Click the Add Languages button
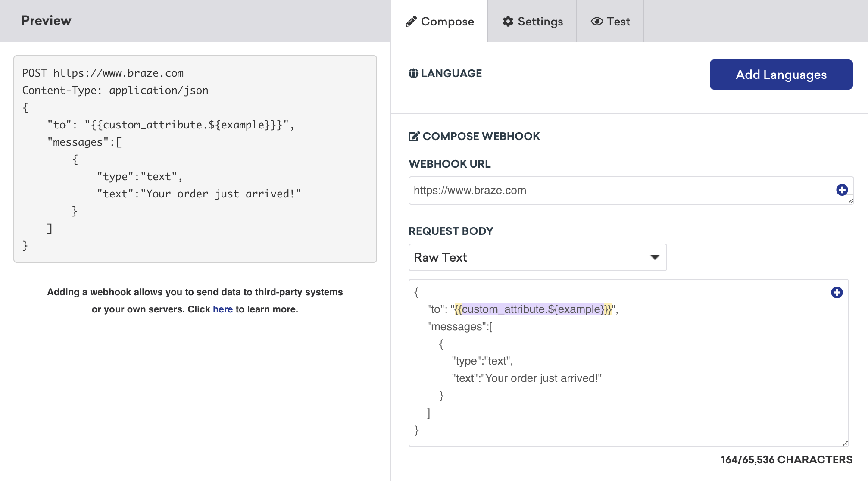This screenshot has height=481, width=868. [x=781, y=75]
